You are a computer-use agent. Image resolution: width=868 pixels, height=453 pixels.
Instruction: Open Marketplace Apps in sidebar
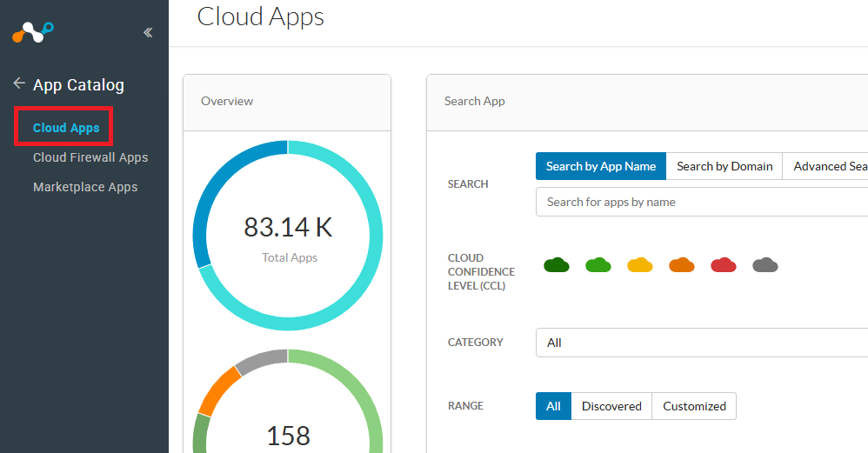pos(85,187)
